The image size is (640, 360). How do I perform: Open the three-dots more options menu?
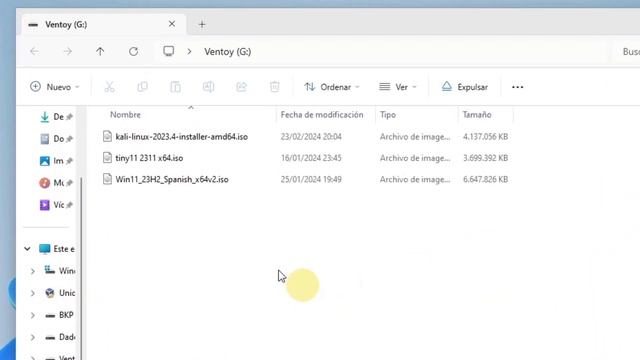point(518,87)
